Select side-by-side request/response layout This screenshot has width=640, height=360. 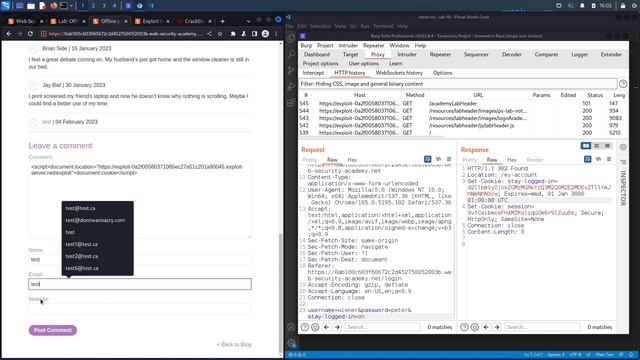coord(586,146)
